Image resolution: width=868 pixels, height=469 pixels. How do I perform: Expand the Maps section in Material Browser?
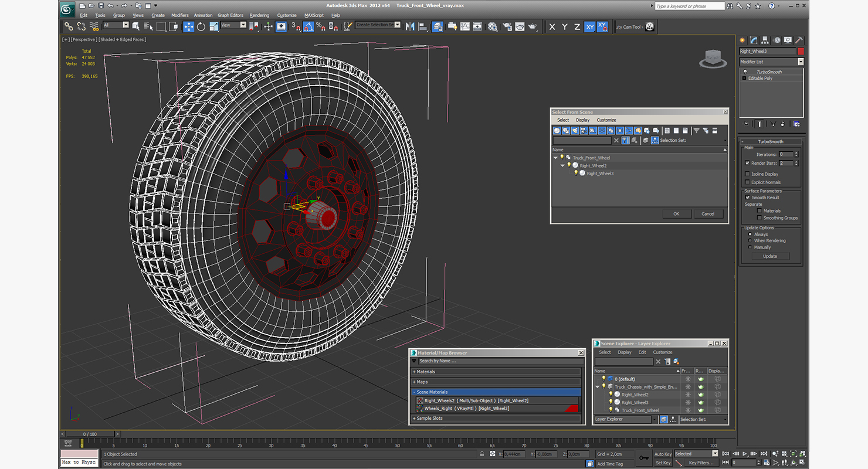tap(496, 382)
